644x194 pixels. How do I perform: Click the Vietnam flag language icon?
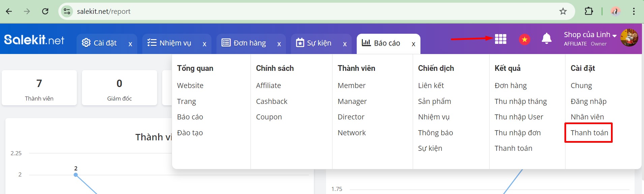524,39
